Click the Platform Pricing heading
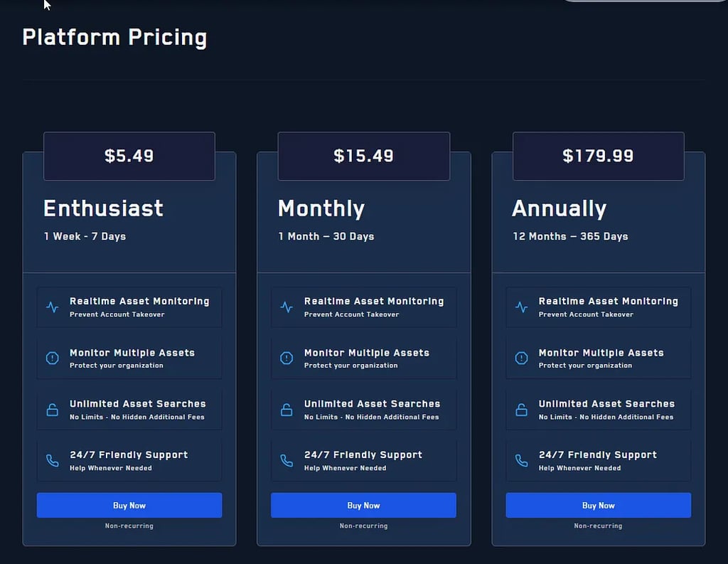728x564 pixels. pos(114,37)
